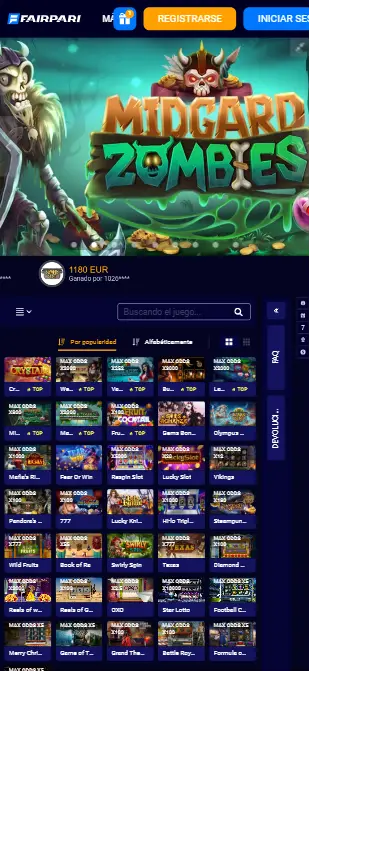392x850 pixels.
Task: Click the FAIRPARI logo
Action: point(44,19)
